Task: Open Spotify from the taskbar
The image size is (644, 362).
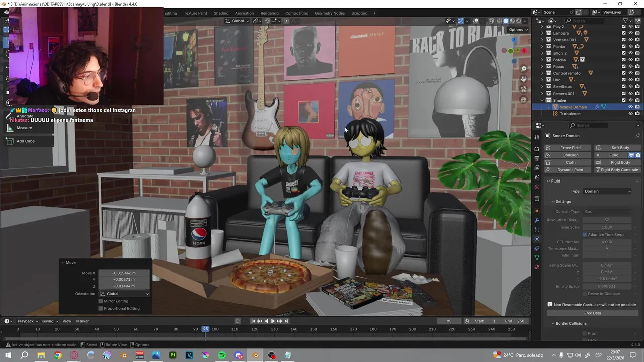Action: click(x=222, y=355)
